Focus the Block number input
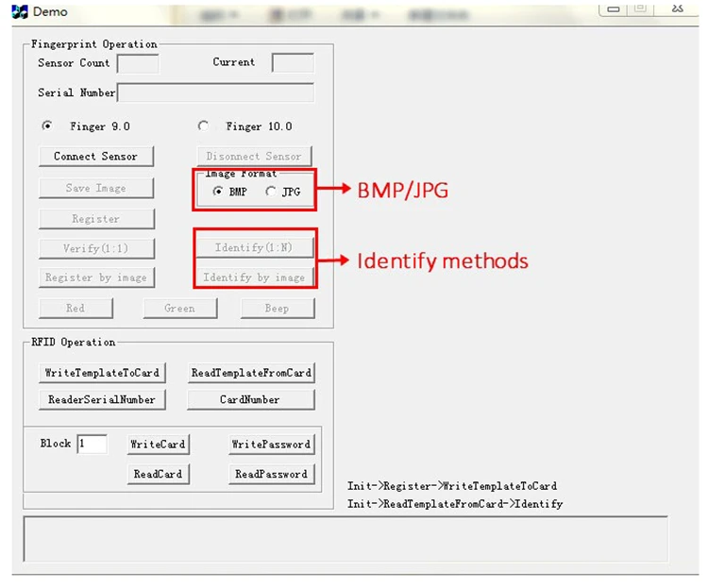The height and width of the screenshot is (588, 708). (93, 444)
